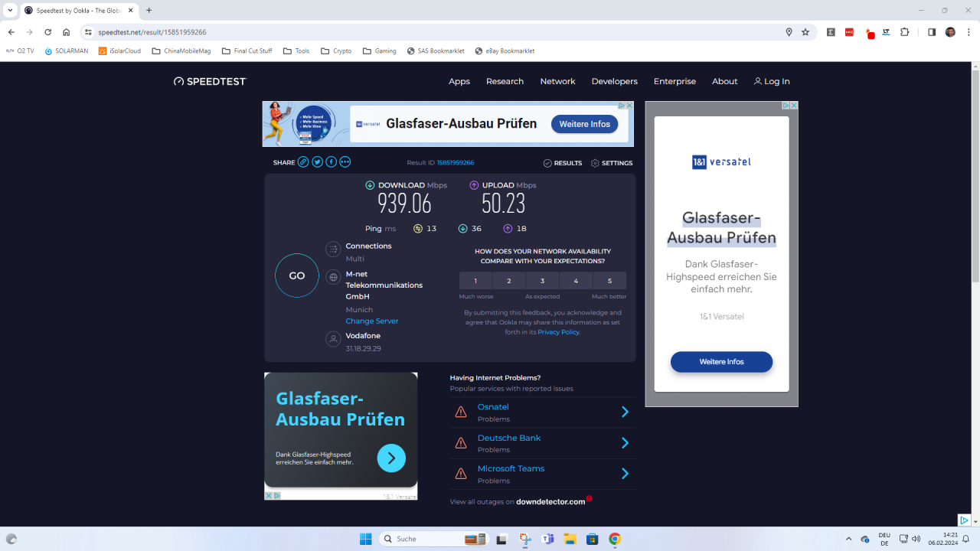Choose rating 5 much better
980x551 pixels.
click(609, 281)
